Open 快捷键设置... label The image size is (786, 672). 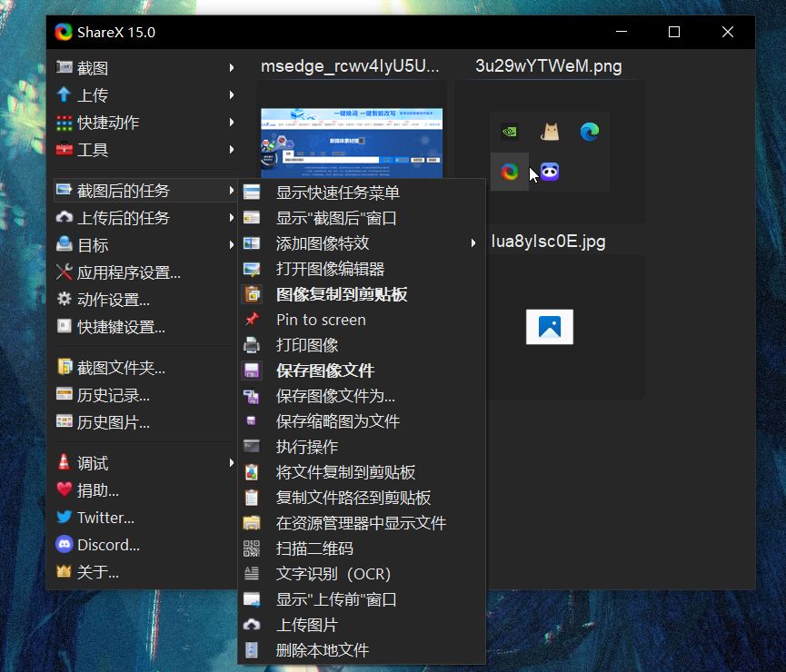coord(121,327)
